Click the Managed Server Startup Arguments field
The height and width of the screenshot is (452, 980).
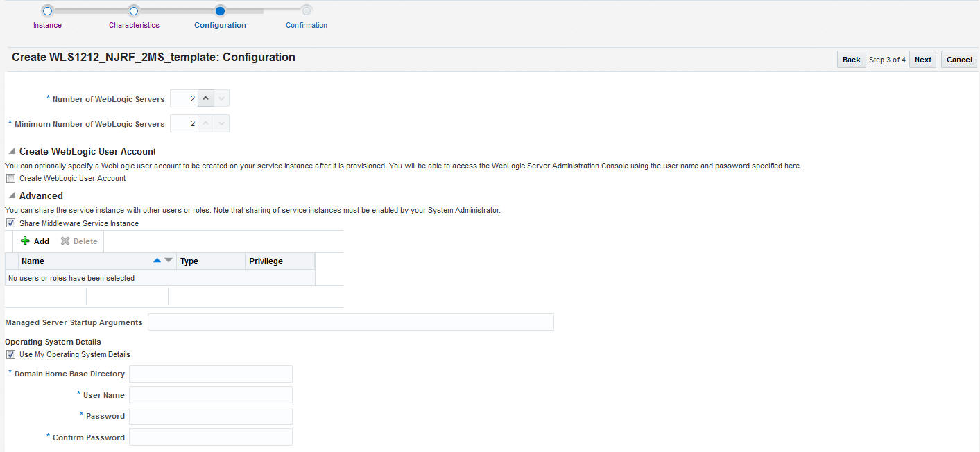click(x=351, y=322)
